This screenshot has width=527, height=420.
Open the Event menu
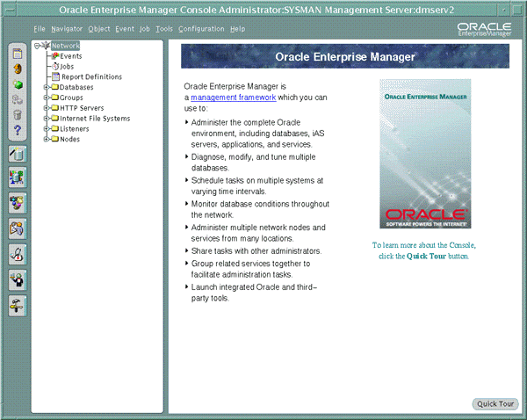click(125, 29)
